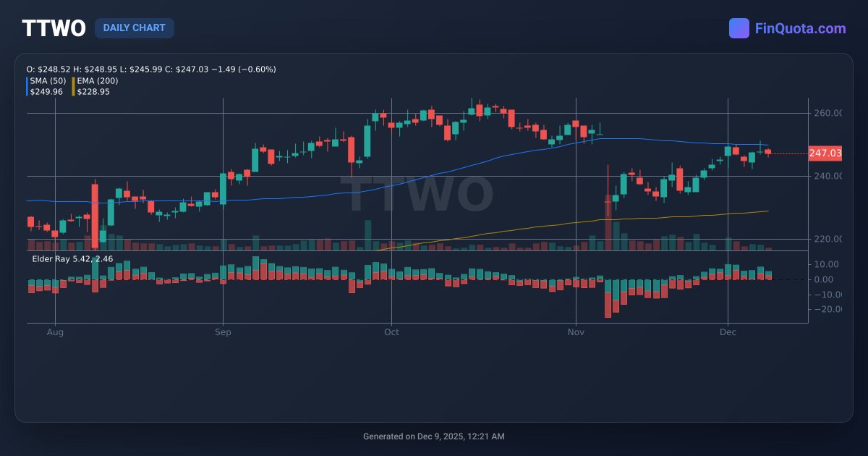Image resolution: width=868 pixels, height=456 pixels.
Task: Click the SMA value $249.96
Action: 46,91
